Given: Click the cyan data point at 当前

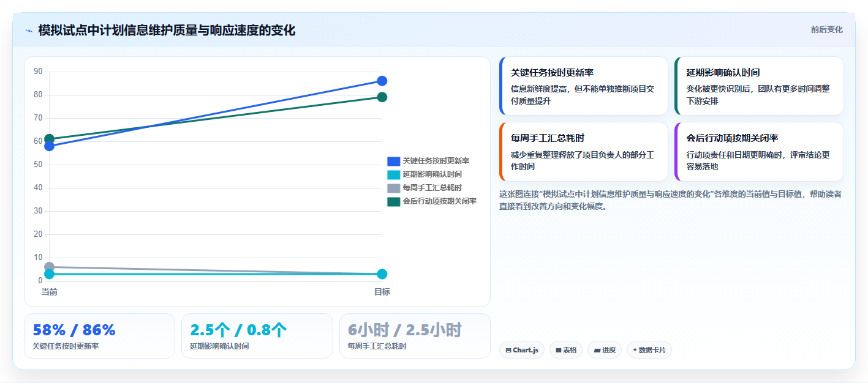Looking at the screenshot, I should (50, 274).
